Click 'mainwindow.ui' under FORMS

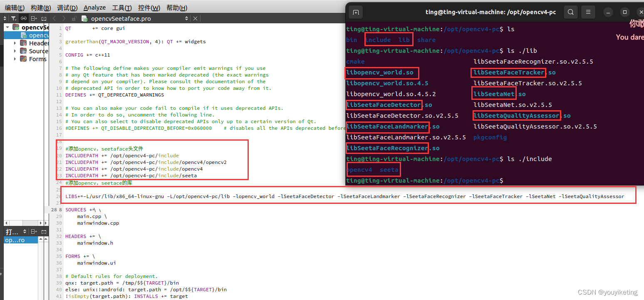(x=97, y=263)
